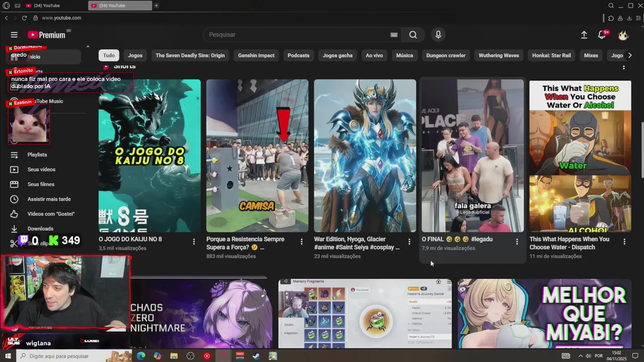Screen dimensions: 644x362
Task: Start voice search with the microphone
Action: point(438,35)
